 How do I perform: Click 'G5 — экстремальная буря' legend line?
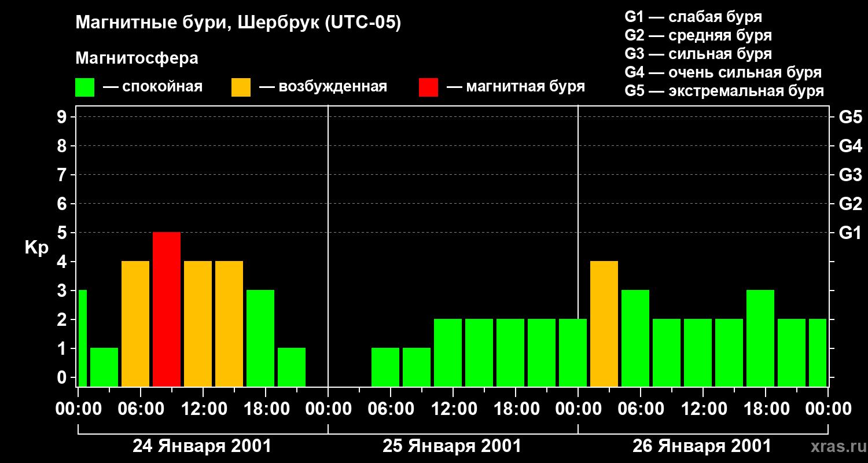click(724, 91)
